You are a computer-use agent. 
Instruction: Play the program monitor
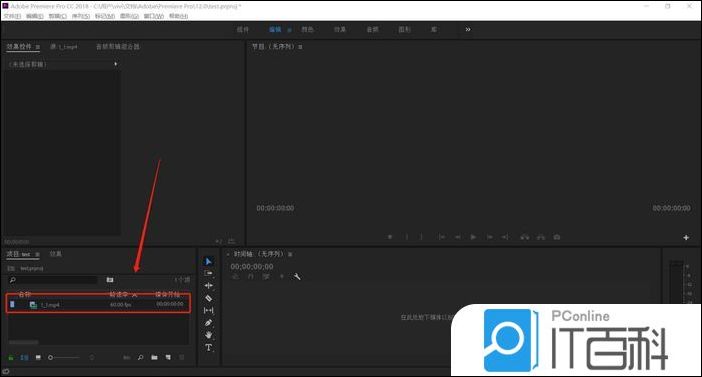[473, 237]
